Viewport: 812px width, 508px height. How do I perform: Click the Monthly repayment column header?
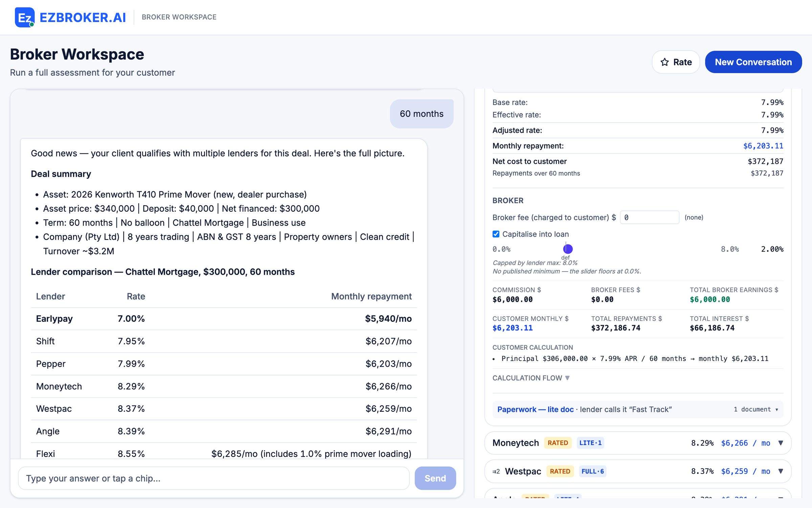pyautogui.click(x=371, y=296)
